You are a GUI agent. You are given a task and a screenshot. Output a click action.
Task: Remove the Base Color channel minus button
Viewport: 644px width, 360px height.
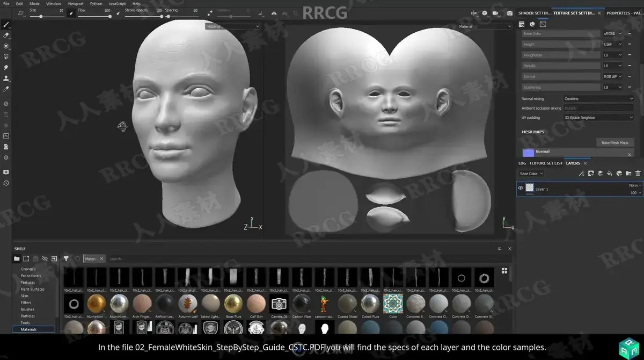tap(629, 33)
